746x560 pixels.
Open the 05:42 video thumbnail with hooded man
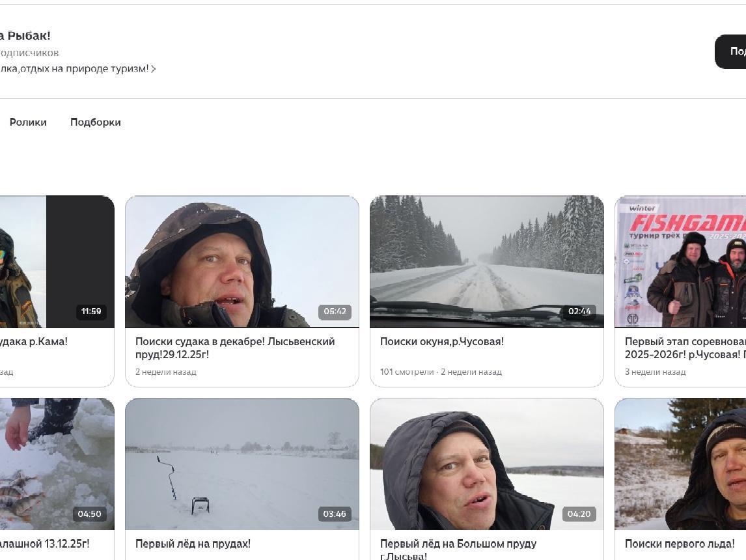pos(242,262)
